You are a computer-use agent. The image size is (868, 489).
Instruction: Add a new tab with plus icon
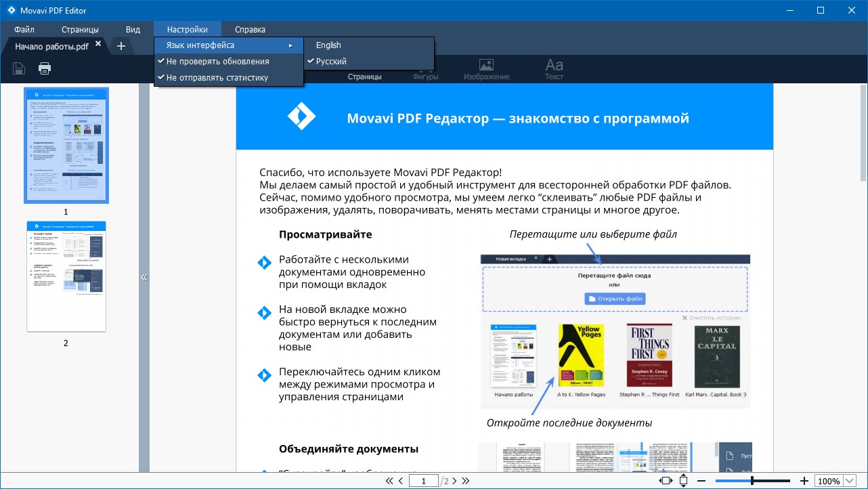[121, 46]
